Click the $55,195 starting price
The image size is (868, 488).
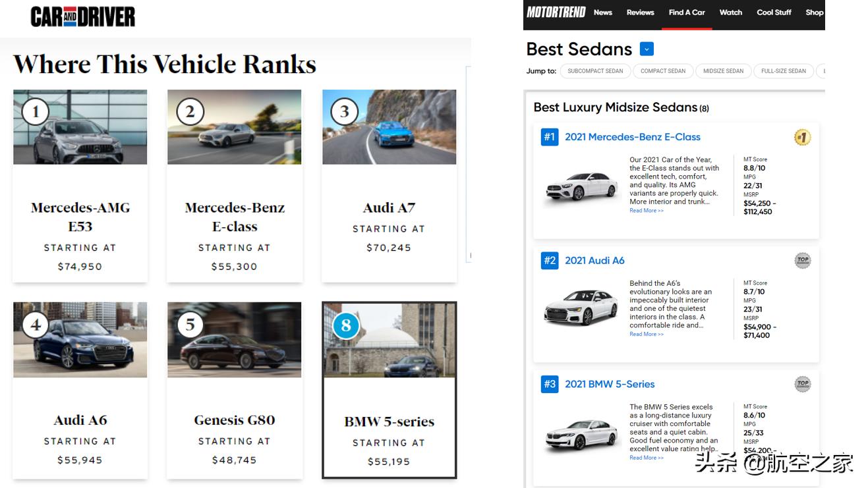point(389,462)
